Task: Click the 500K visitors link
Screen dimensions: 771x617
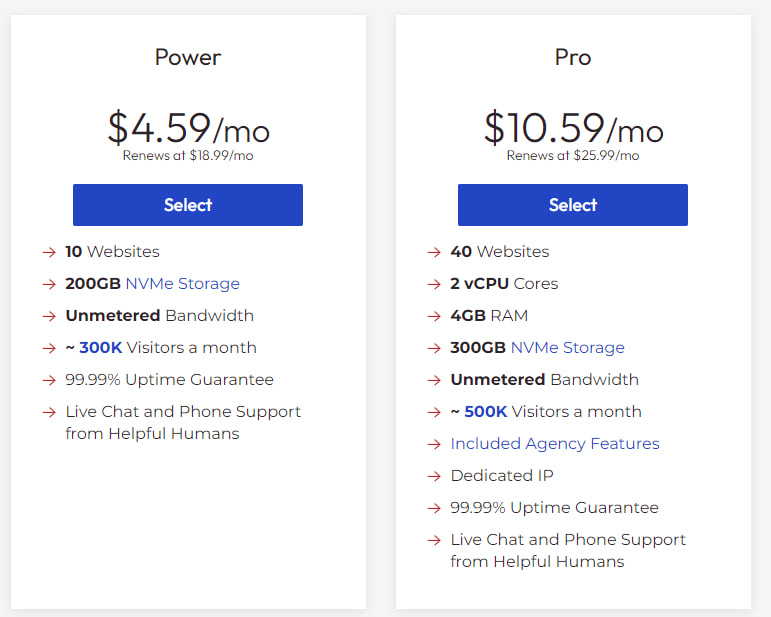Action: pos(486,412)
